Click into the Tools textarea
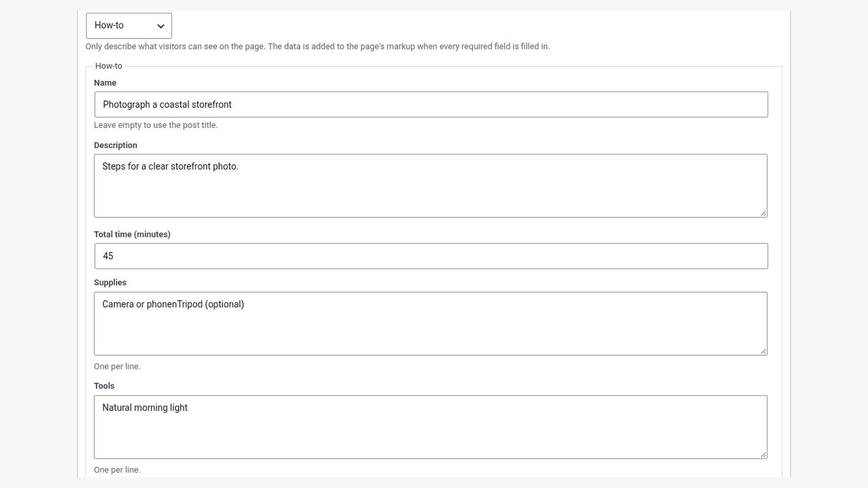 [431, 427]
